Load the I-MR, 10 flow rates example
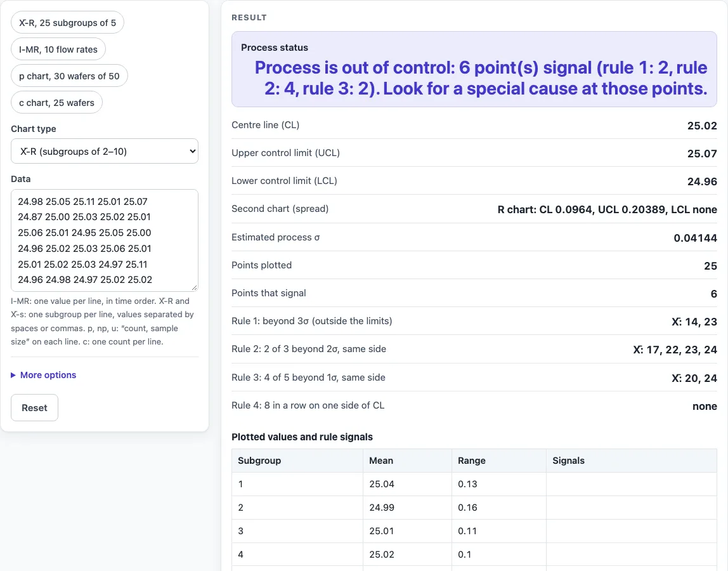Image resolution: width=728 pixels, height=571 pixels. (x=58, y=49)
